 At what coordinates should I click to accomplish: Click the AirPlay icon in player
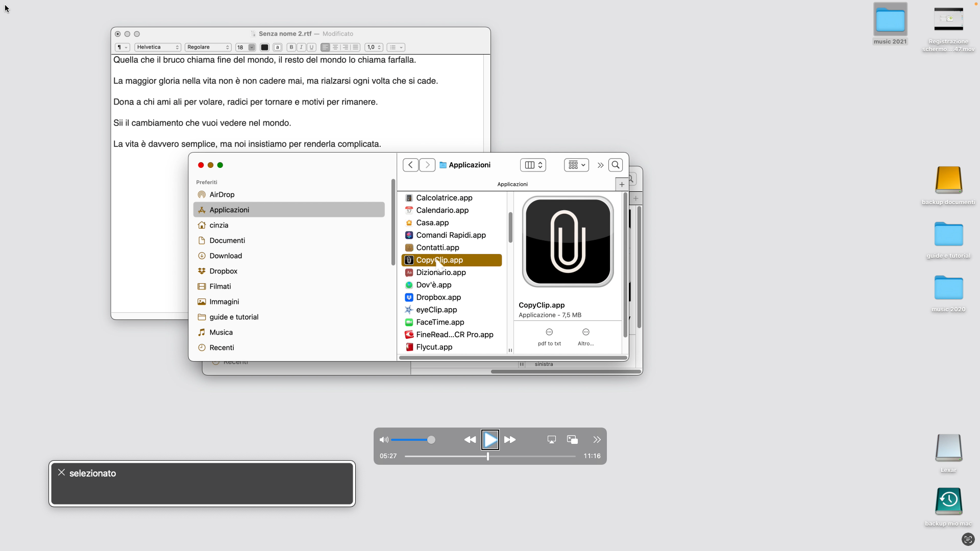tap(552, 440)
